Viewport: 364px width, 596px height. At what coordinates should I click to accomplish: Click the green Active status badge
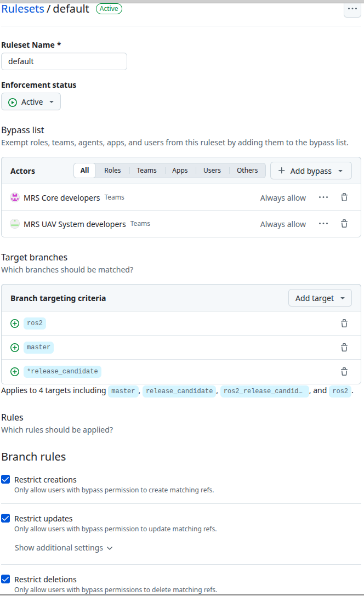coord(109,9)
